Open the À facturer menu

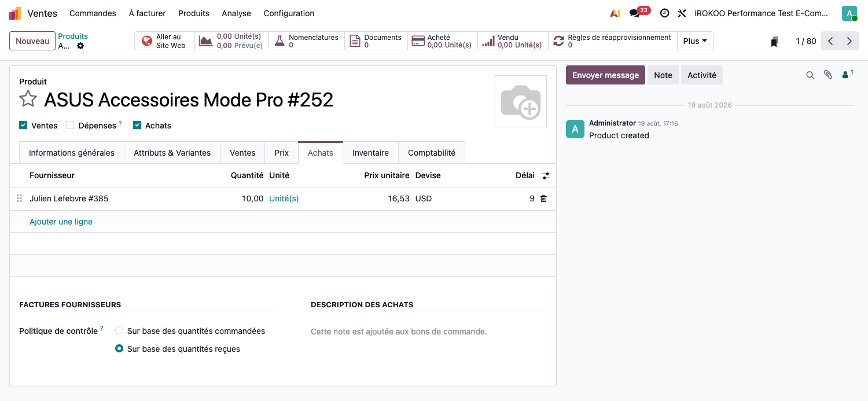[x=147, y=13]
